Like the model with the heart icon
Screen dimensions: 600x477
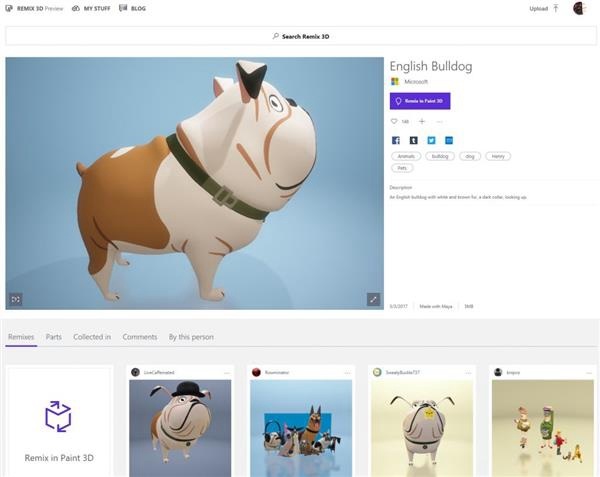[x=394, y=121]
